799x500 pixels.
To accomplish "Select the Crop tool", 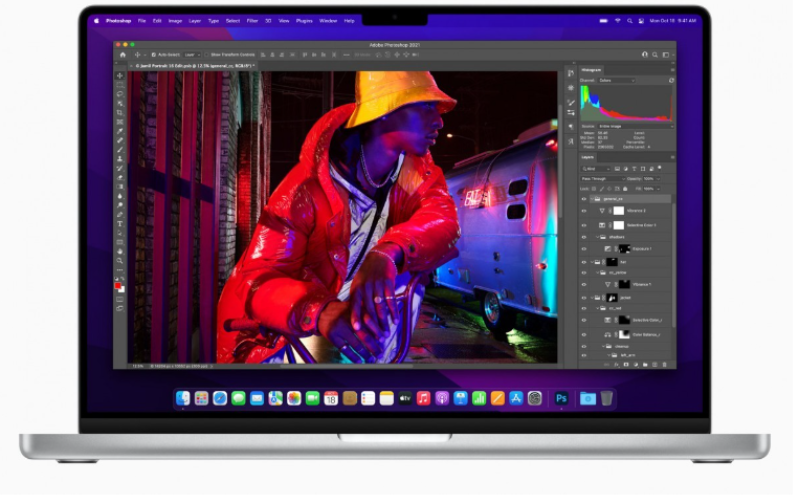I will click(x=120, y=113).
